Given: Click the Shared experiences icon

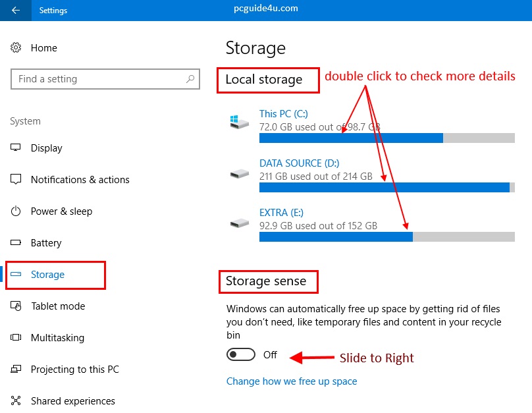Looking at the screenshot, I should coord(16,401).
